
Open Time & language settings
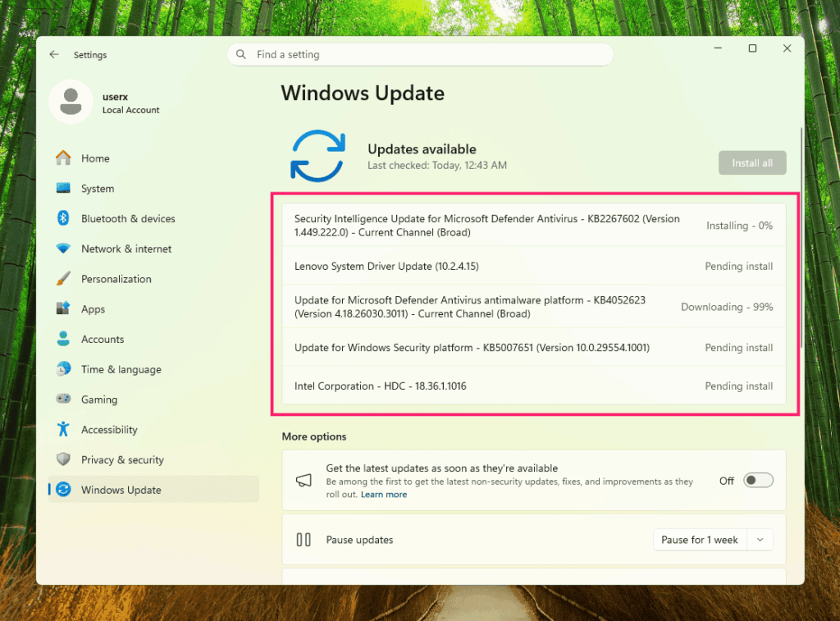coord(153,369)
